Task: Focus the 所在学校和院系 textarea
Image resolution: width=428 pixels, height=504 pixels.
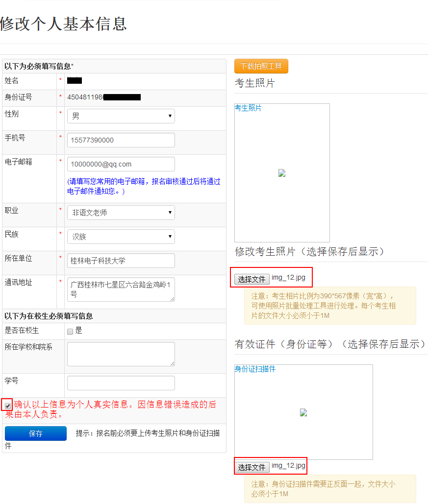Action: (x=121, y=354)
